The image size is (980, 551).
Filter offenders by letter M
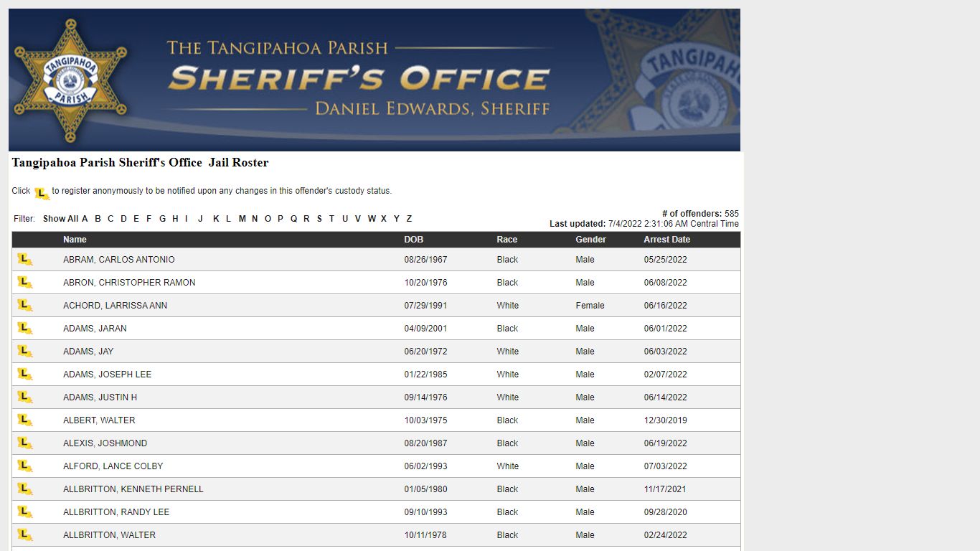point(242,219)
